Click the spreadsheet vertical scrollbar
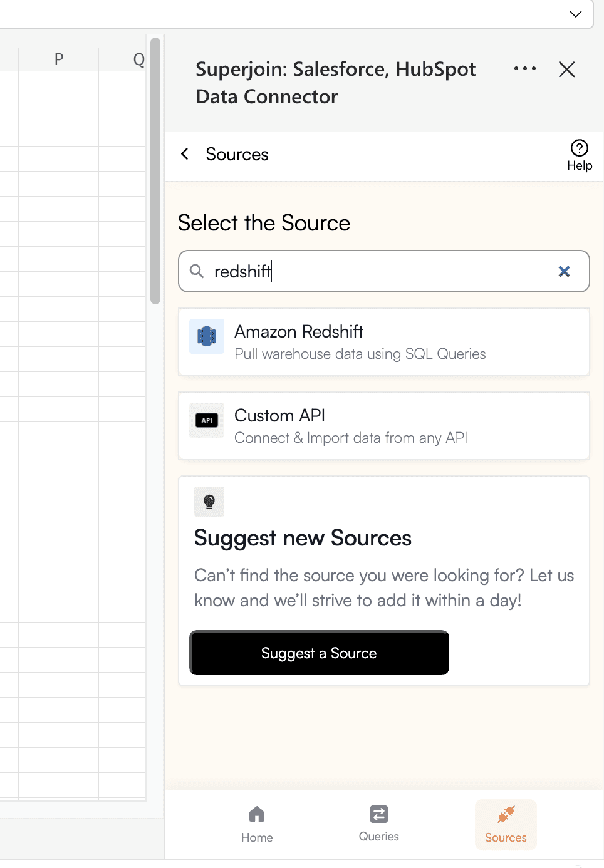604x868 pixels. point(155,172)
